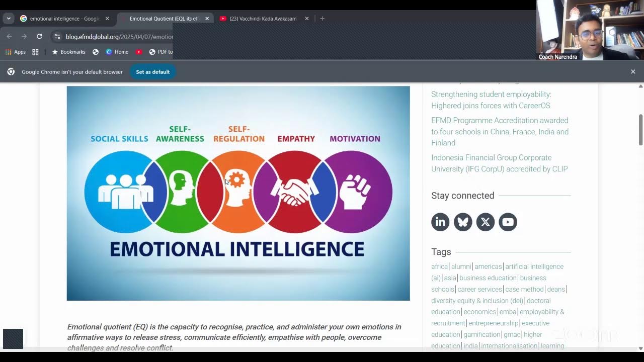644x362 pixels.
Task: Open the Bookmarks folder
Action: 68,52
